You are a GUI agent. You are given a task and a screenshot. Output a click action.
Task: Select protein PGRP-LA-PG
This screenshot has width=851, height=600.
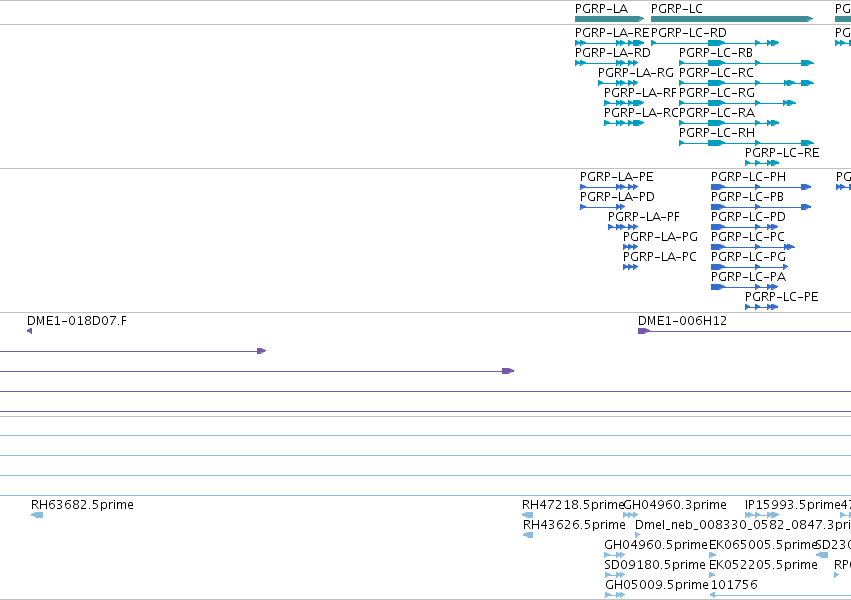click(631, 247)
